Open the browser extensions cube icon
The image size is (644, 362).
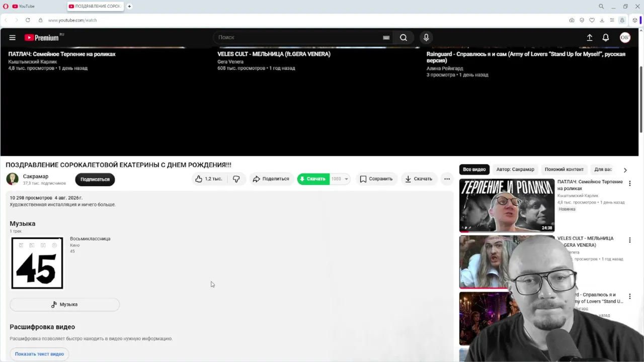pyautogui.click(x=635, y=20)
